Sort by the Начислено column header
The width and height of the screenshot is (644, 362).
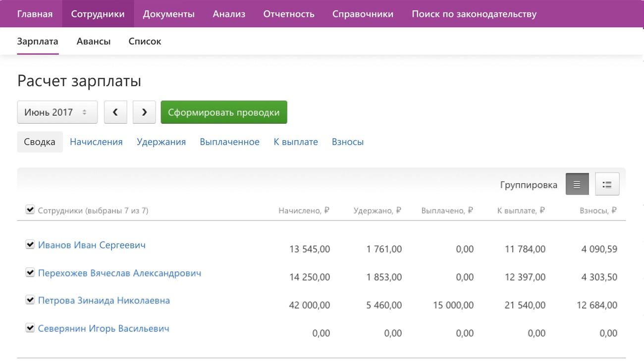(304, 210)
